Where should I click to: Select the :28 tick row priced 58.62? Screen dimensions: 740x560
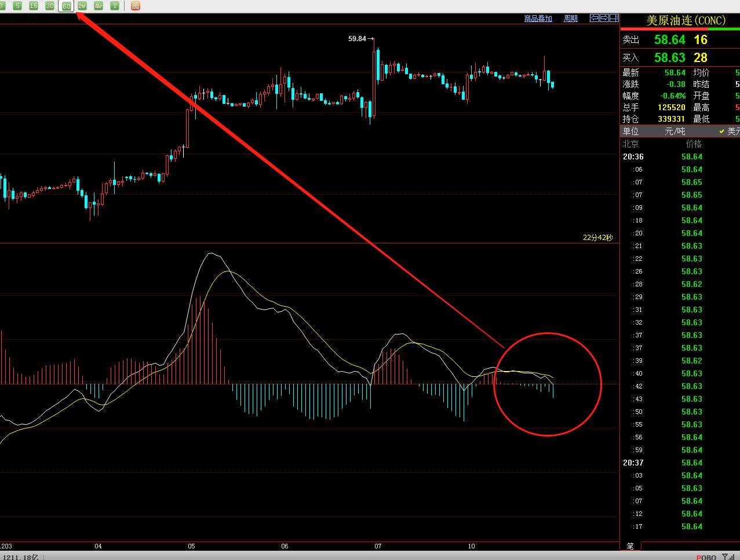[680, 284]
